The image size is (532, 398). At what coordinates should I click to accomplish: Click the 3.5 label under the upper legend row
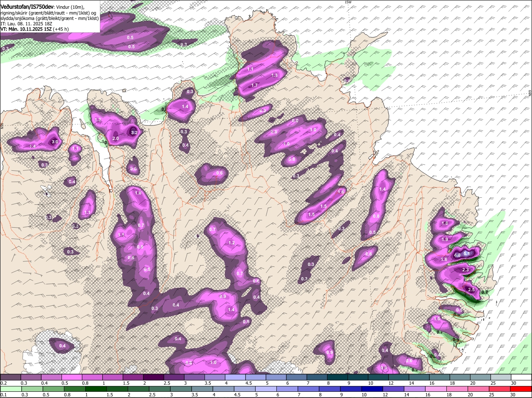click(208, 383)
